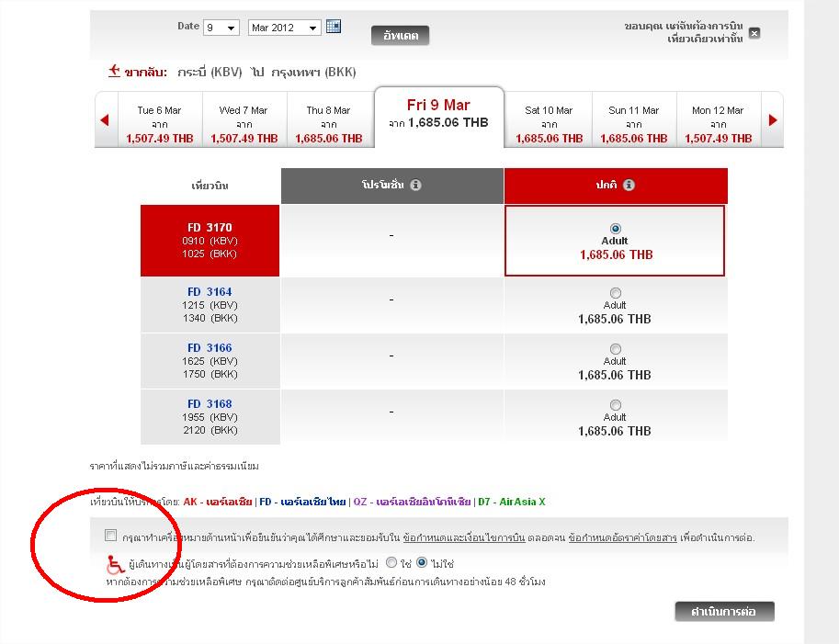Click the 1,685.06 THB price for FD 3166
The width and height of the screenshot is (839, 644).
pos(614,375)
